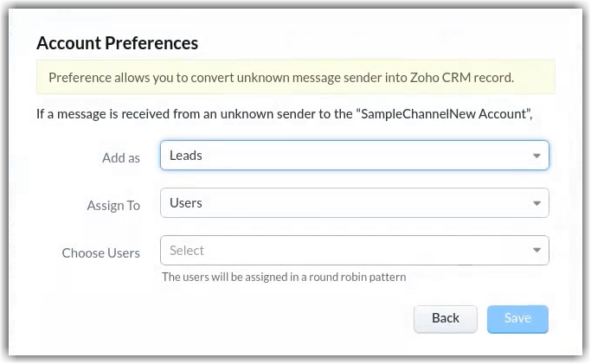Click the Choose Users field label
Image resolution: width=591 pixels, height=364 pixels.
click(100, 253)
